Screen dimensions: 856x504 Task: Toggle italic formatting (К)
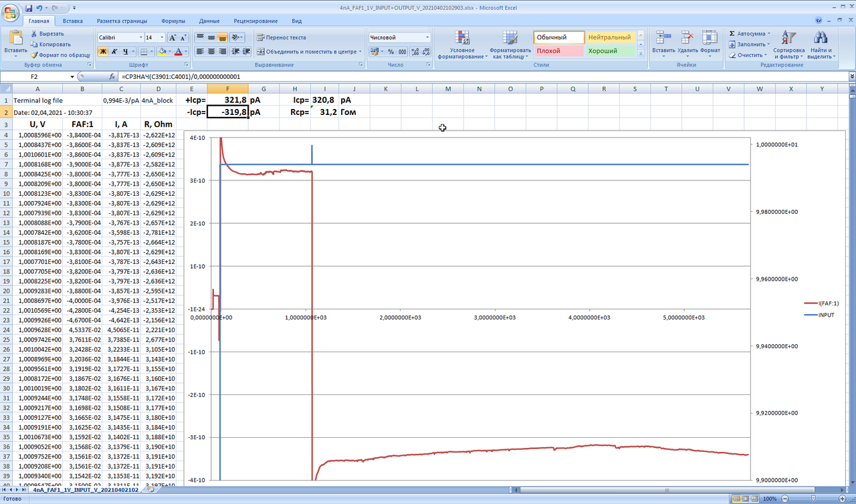coord(115,51)
